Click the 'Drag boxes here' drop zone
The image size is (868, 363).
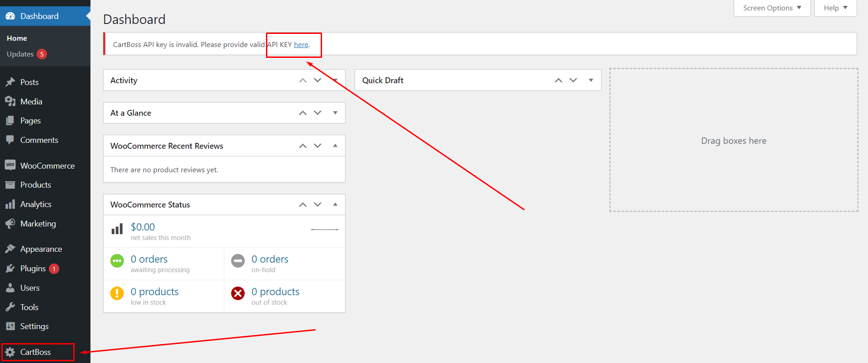coord(734,140)
